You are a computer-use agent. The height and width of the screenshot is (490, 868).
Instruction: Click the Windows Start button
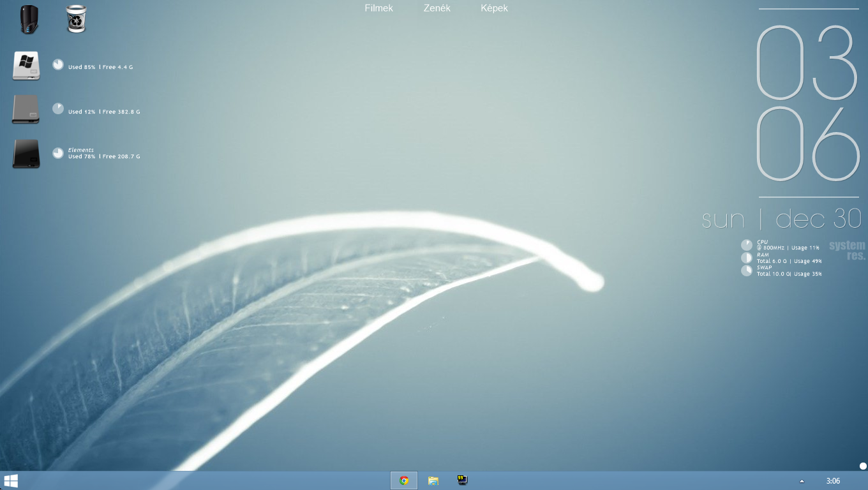(11, 480)
